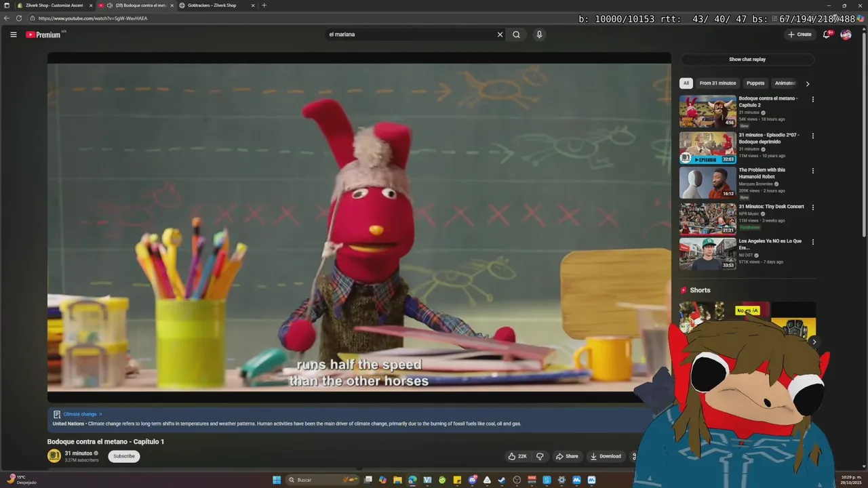Viewport: 868px width, 488px height.
Task: Open the YouTube hamburger guide menu
Action: pos(13,35)
